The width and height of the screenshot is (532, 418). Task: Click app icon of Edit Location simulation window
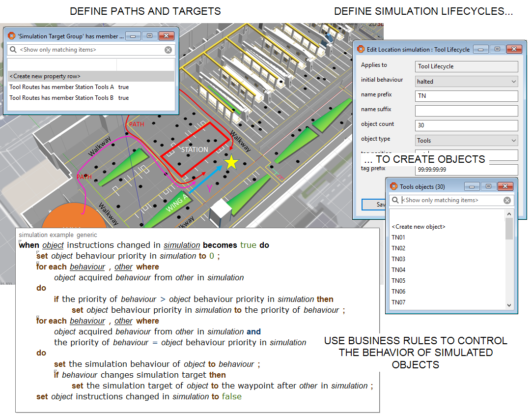click(361, 49)
